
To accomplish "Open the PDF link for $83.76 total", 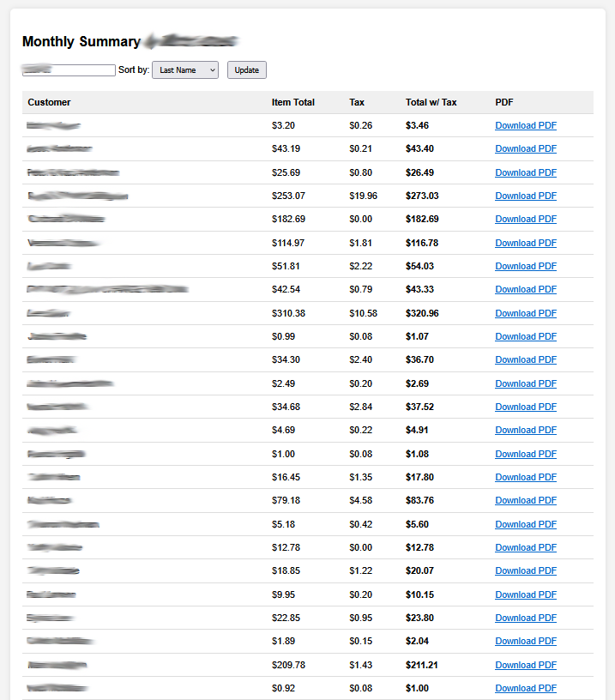I will [526, 500].
